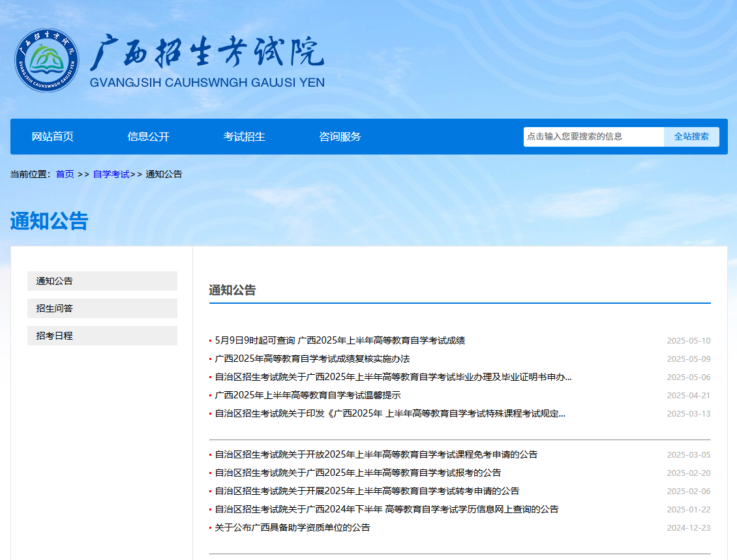The height and width of the screenshot is (560, 737).
Task: Open the 自学考试报考的公告 link
Action: pos(357,473)
